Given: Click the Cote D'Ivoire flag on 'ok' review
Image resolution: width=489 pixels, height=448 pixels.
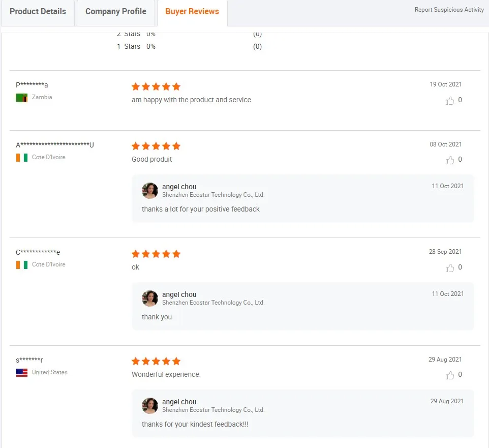Looking at the screenshot, I should [22, 265].
